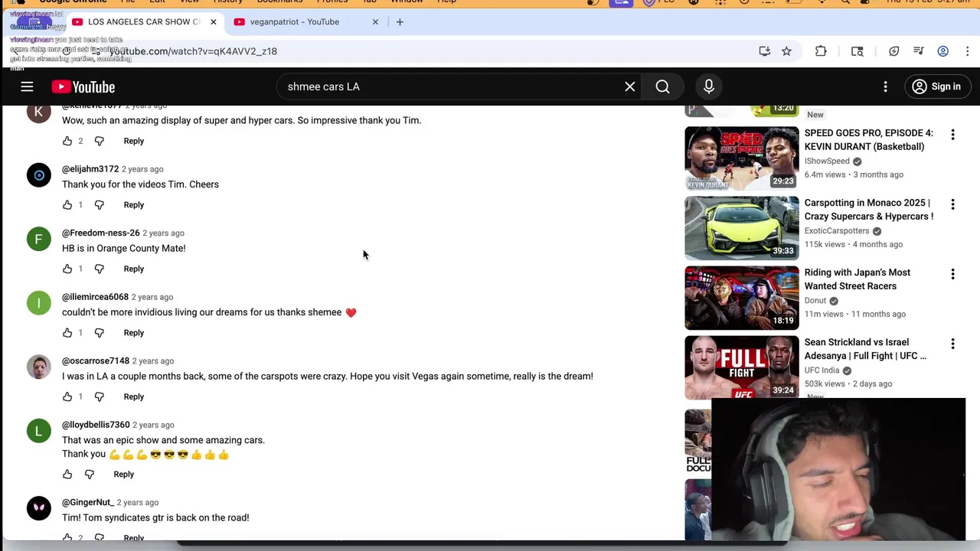
Task: Open the Japan's Most Wanted Street Racers thumbnail
Action: click(x=741, y=298)
